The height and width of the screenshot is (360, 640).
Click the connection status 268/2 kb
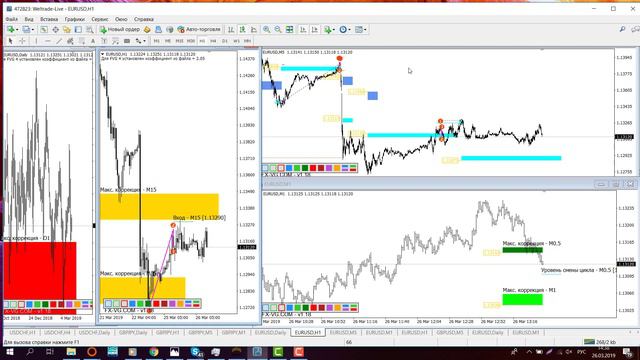tap(599, 342)
